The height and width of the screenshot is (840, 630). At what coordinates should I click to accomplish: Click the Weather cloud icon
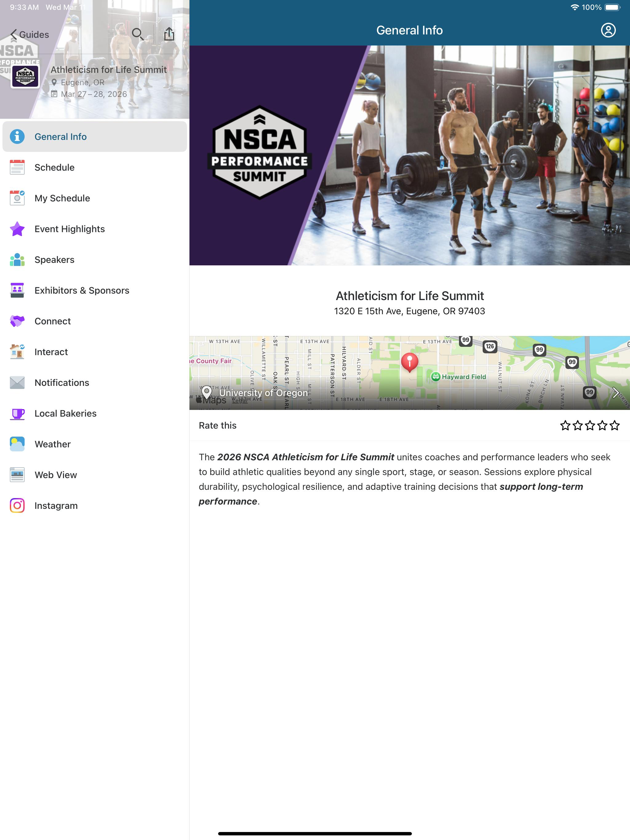click(x=17, y=444)
